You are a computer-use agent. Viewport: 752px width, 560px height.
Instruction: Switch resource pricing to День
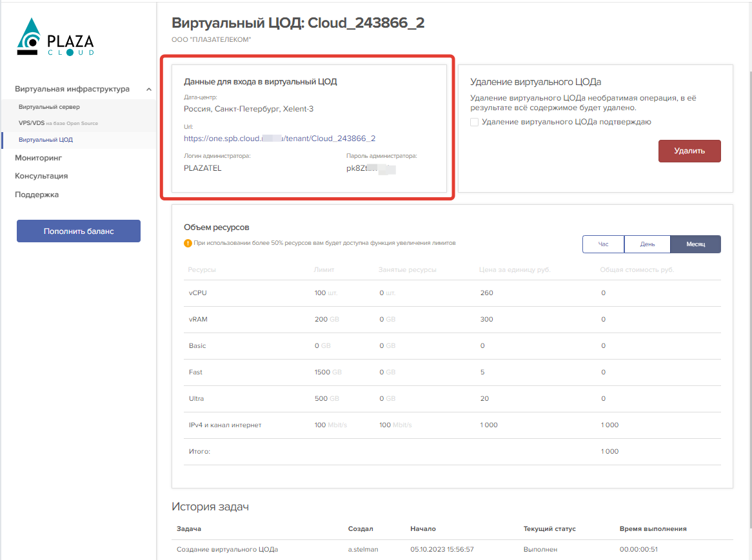(648, 244)
